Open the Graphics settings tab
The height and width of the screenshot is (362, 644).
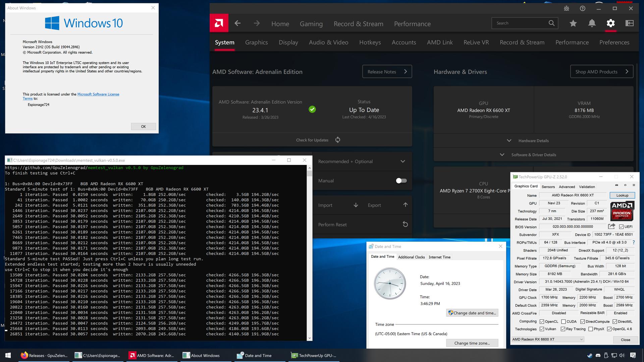coord(256,42)
